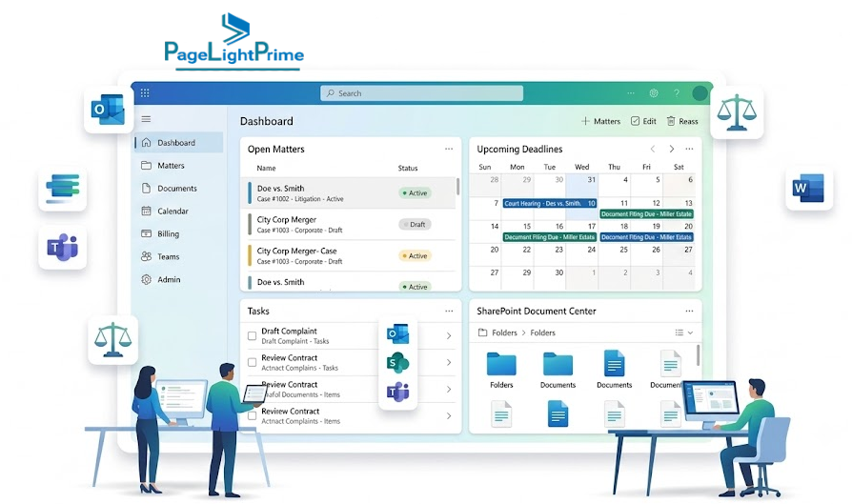Open the top bar ellipsis menu
Screen dimensions: 852x504
click(x=630, y=92)
